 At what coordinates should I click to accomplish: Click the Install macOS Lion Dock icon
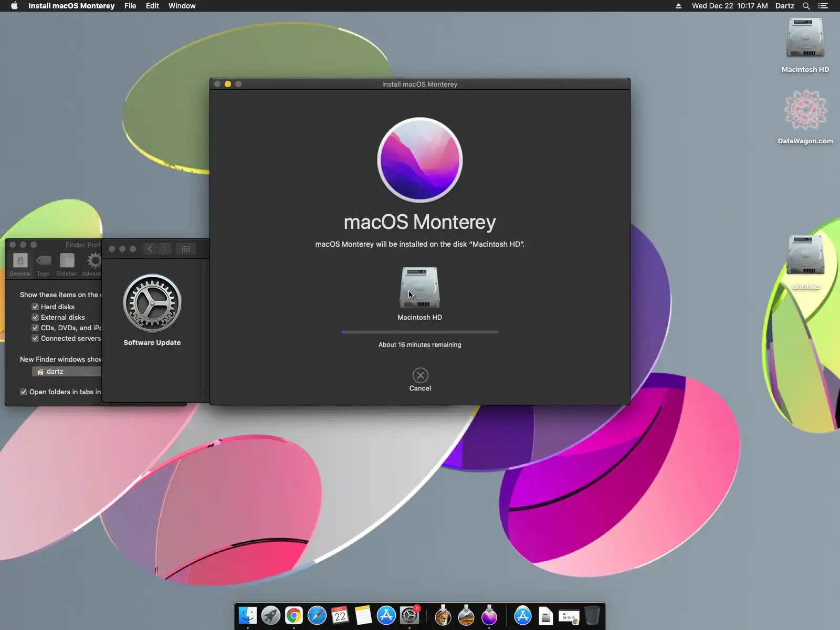(443, 615)
